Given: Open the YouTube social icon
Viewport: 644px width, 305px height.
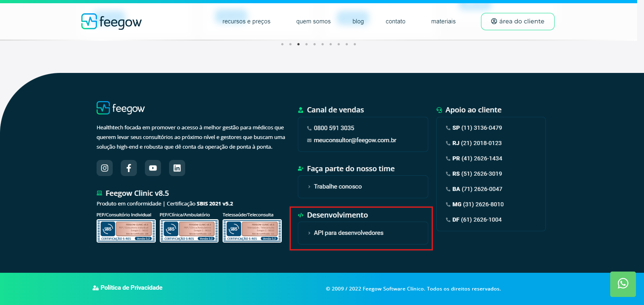Looking at the screenshot, I should point(153,168).
